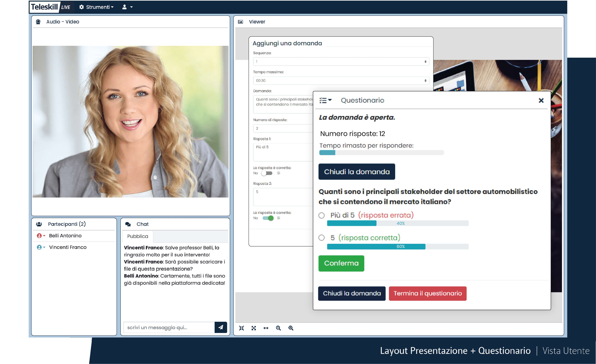Open the Sequenza dropdown
The width and height of the screenshot is (596, 364).
(x=341, y=61)
